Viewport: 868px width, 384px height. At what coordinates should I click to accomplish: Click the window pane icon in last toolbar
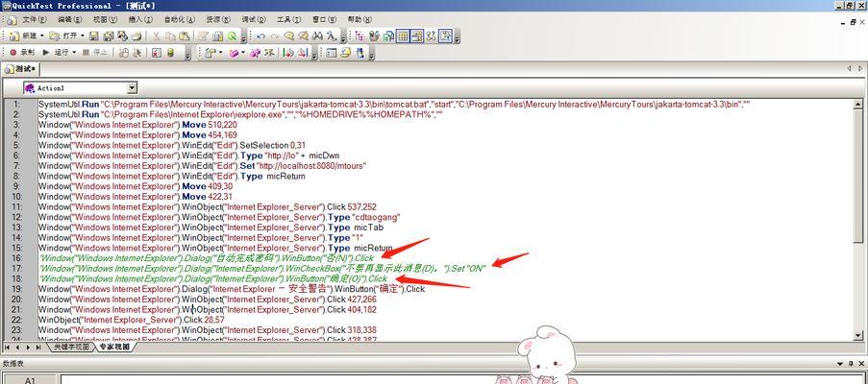pyautogui.click(x=332, y=53)
